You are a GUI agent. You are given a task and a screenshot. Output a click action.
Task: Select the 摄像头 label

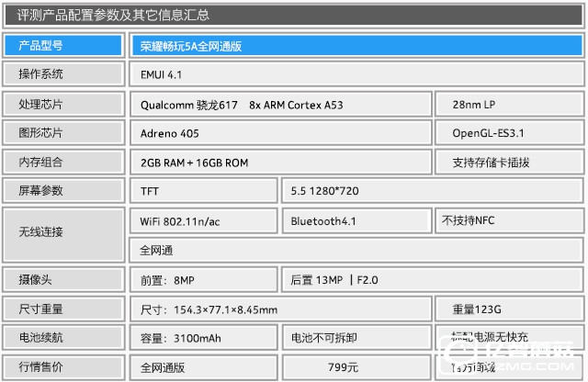click(63, 279)
